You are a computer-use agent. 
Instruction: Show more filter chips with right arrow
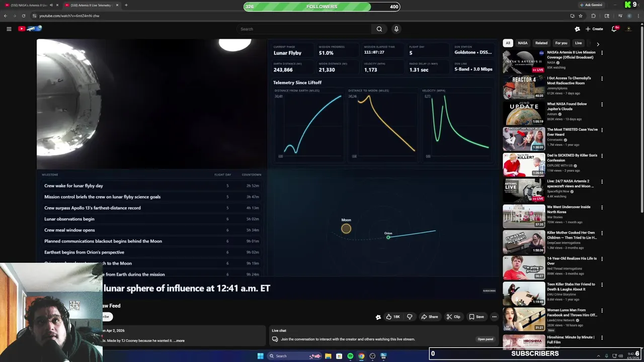[598, 44]
